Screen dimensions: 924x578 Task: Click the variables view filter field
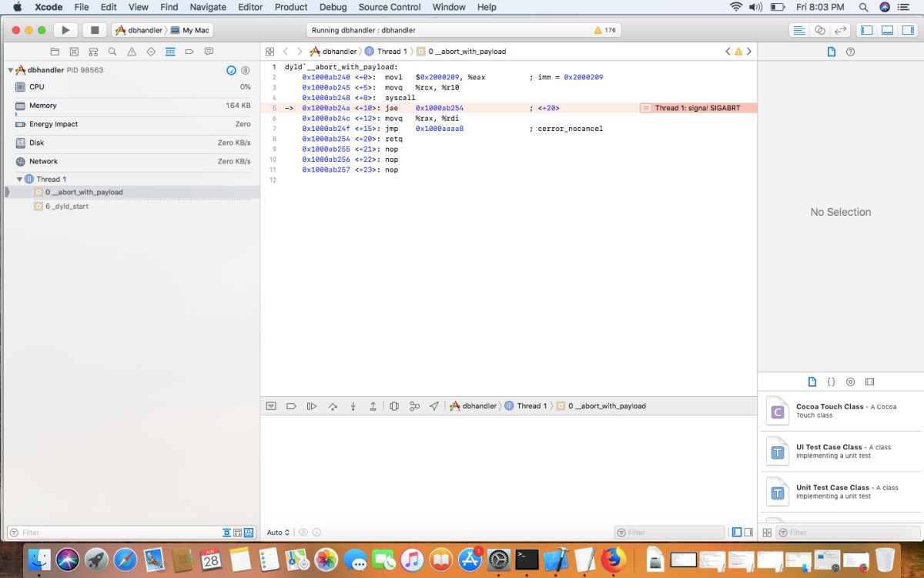669,533
